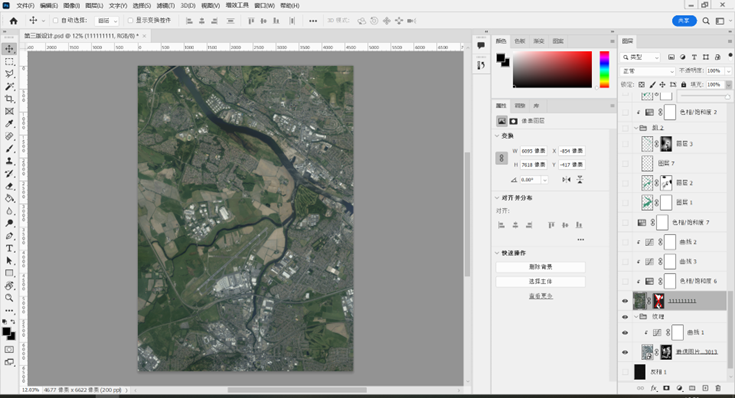Screen dimensions: 735x398
Task: Show the 曲线 2 layer
Action: click(625, 242)
